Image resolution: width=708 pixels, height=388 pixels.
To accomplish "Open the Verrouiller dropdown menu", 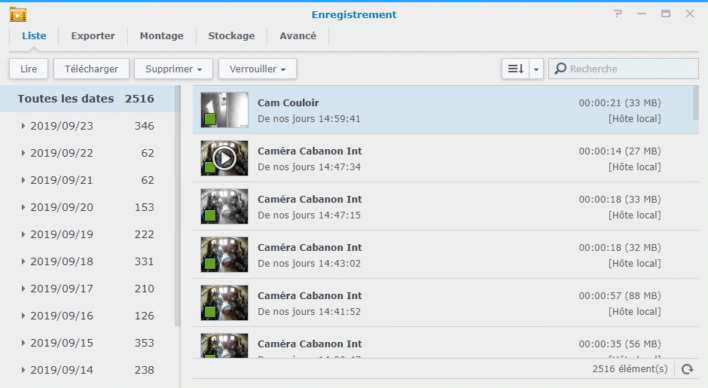I will (257, 69).
